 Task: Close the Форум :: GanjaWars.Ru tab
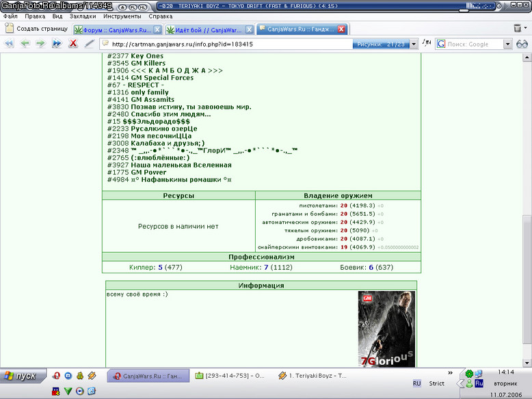[x=157, y=30]
